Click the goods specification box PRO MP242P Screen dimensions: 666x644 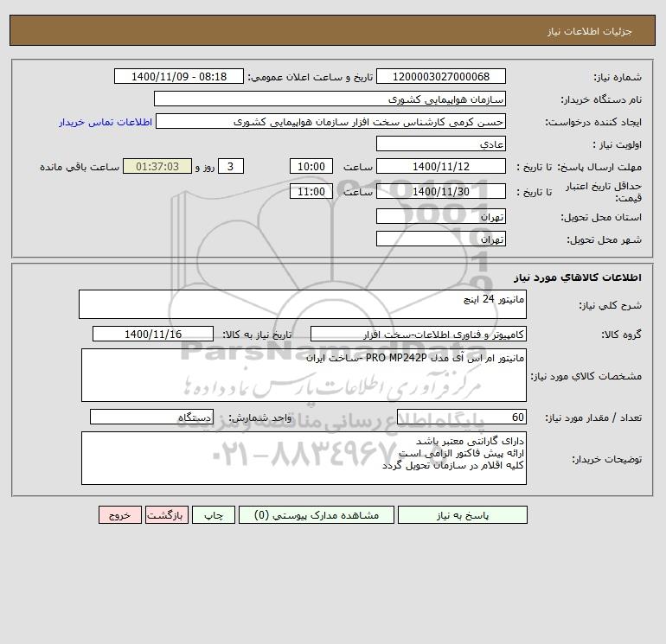pyautogui.click(x=304, y=375)
